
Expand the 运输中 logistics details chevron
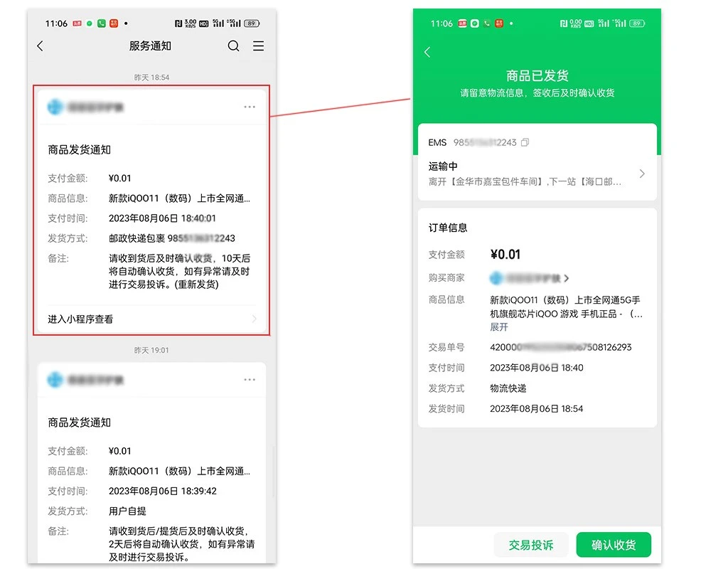click(642, 174)
